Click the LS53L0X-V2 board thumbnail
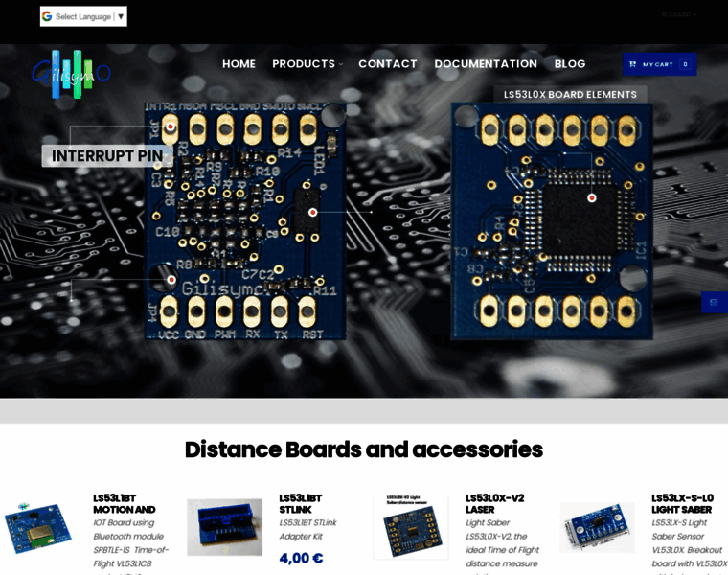Viewport: 728px width, 575px height. pyautogui.click(x=411, y=527)
